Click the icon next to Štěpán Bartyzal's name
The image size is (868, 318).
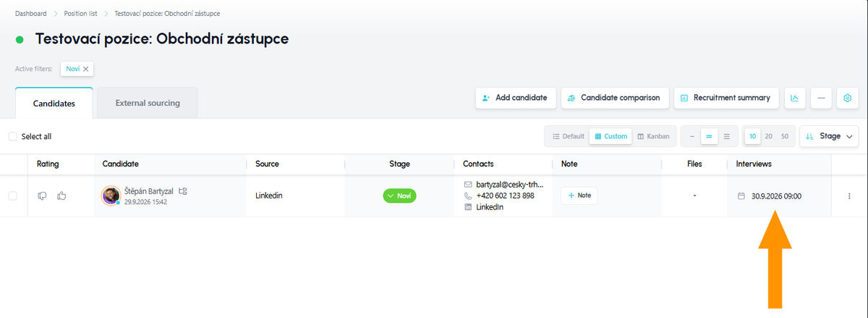[183, 191]
